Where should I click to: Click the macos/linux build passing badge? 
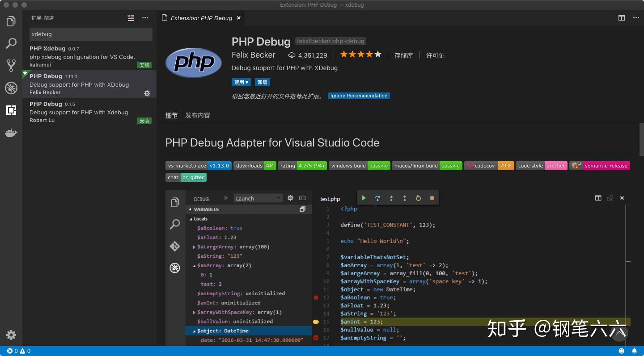coord(427,166)
